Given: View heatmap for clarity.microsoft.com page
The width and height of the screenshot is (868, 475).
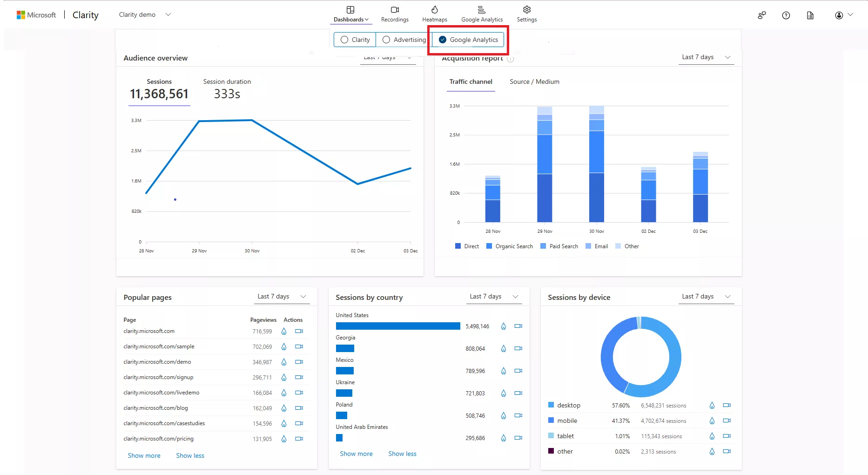Looking at the screenshot, I should click(x=284, y=332).
